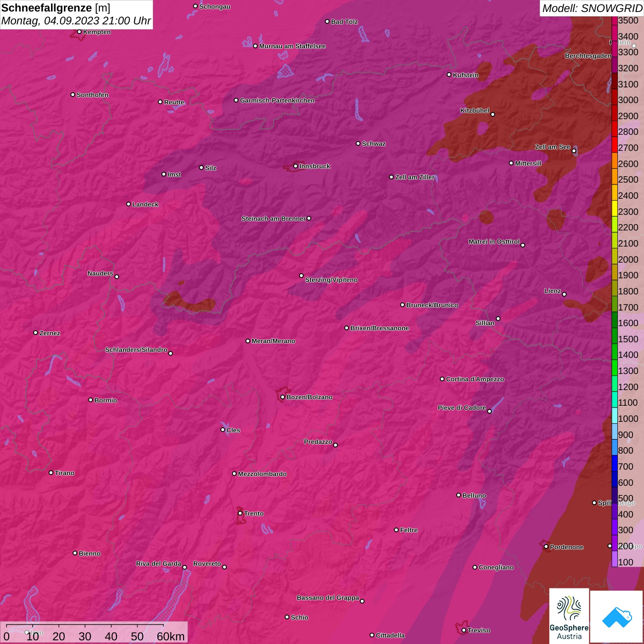Click the legend value '100'
The height and width of the screenshot is (644, 644).
point(626,562)
